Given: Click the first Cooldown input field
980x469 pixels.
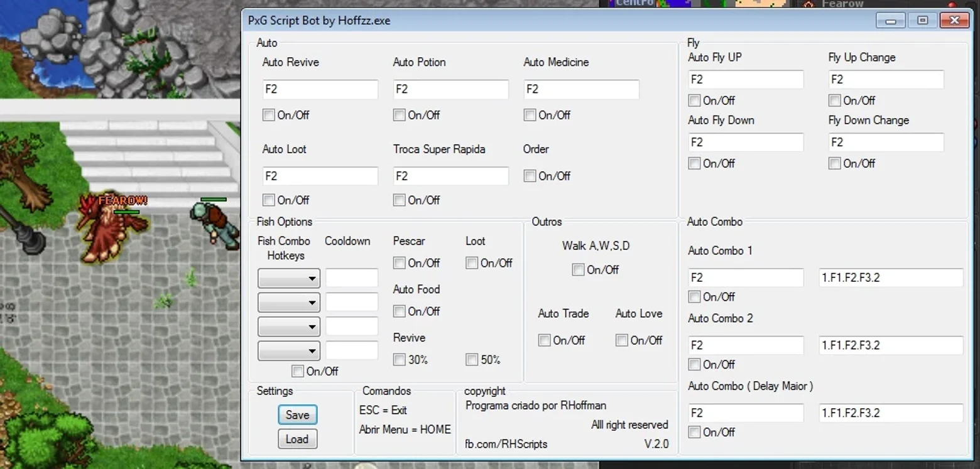Looking at the screenshot, I should click(x=352, y=278).
